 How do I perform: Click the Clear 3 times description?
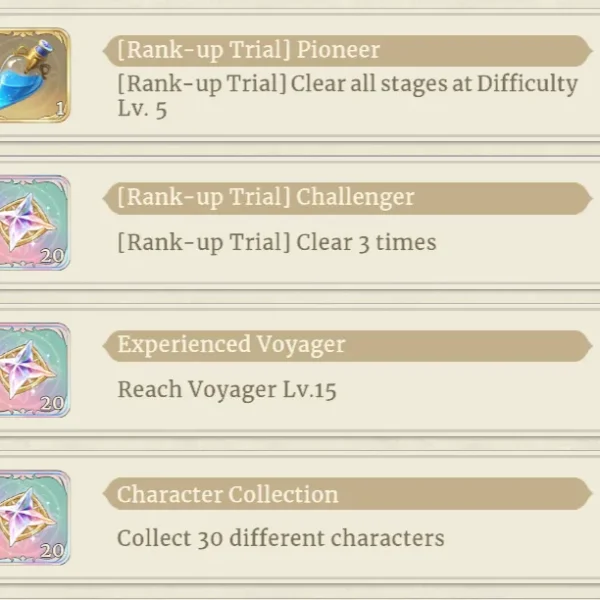pos(277,243)
